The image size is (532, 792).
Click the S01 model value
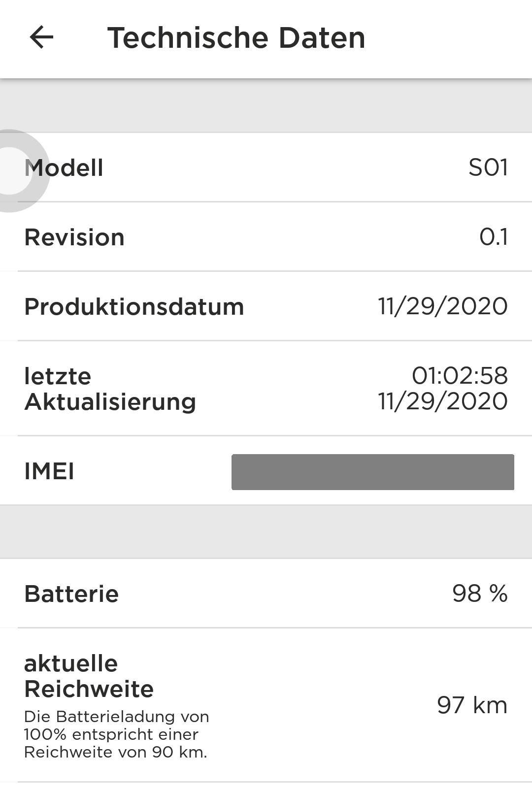click(488, 167)
